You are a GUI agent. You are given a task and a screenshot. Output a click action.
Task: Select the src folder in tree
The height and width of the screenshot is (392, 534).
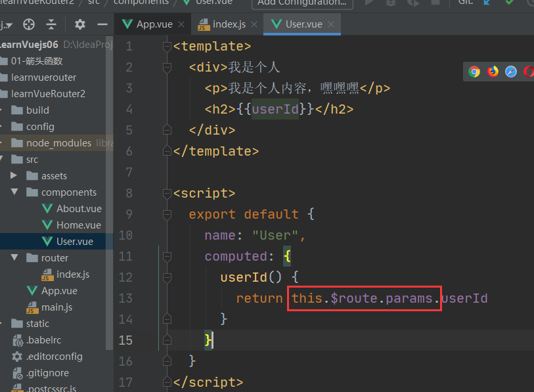tap(32, 160)
